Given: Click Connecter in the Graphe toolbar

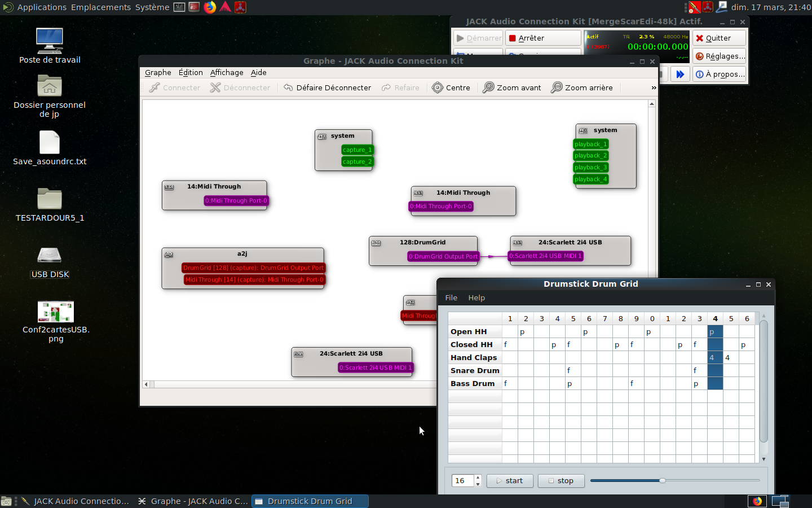Looking at the screenshot, I should point(174,87).
